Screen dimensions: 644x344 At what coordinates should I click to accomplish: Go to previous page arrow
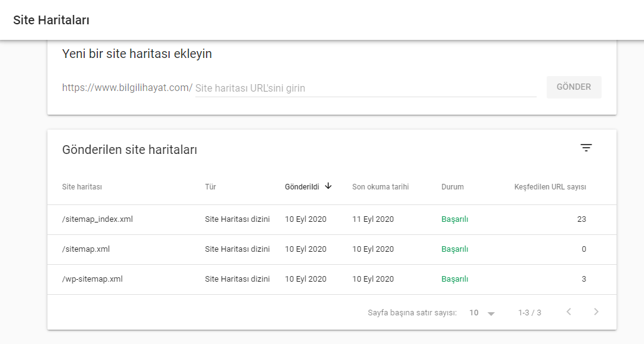click(569, 312)
